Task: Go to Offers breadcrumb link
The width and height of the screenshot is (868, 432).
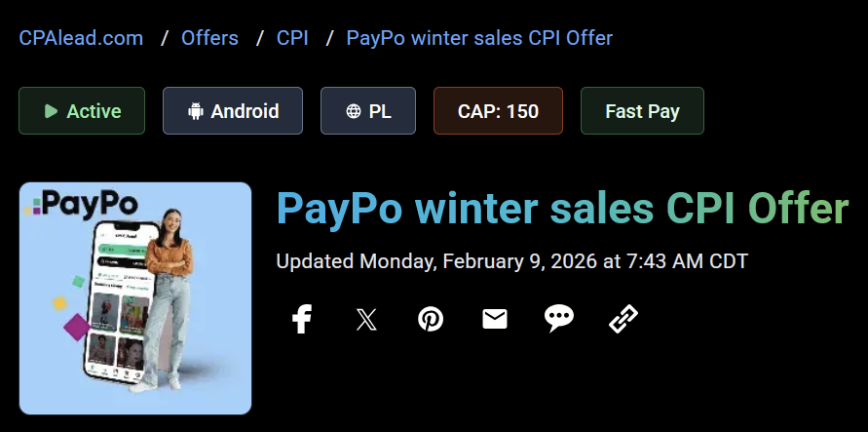Action: tap(209, 38)
